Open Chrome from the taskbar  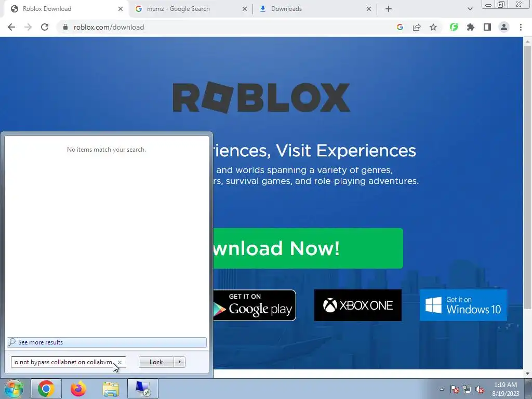(x=46, y=389)
